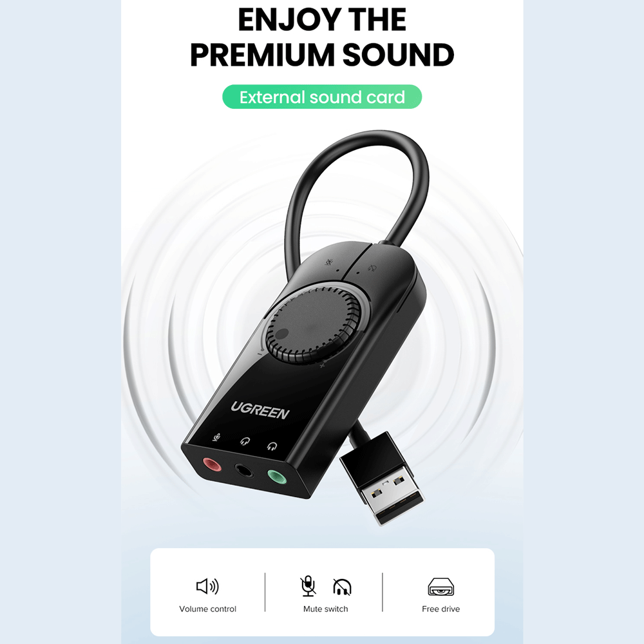This screenshot has width=644, height=644.
Task: Click the Free drive label
Action: pos(440,609)
